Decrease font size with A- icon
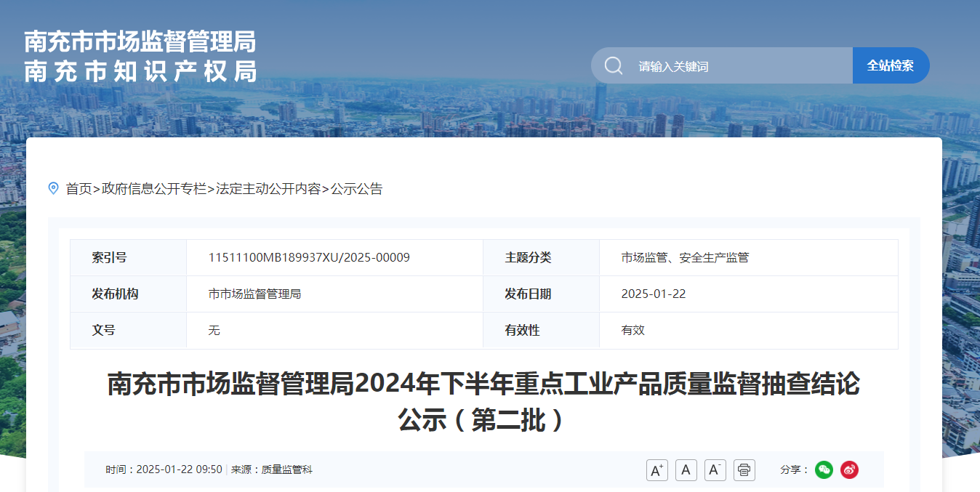This screenshot has height=492, width=980. [715, 470]
